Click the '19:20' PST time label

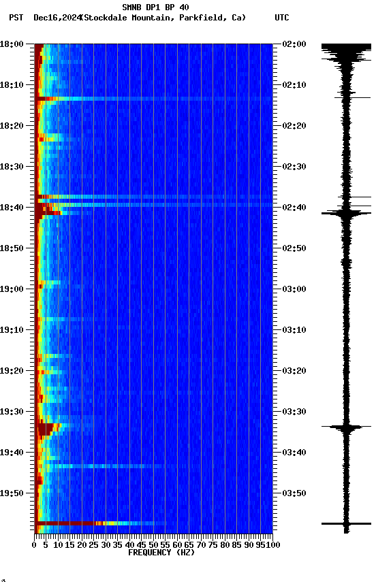pyautogui.click(x=12, y=372)
